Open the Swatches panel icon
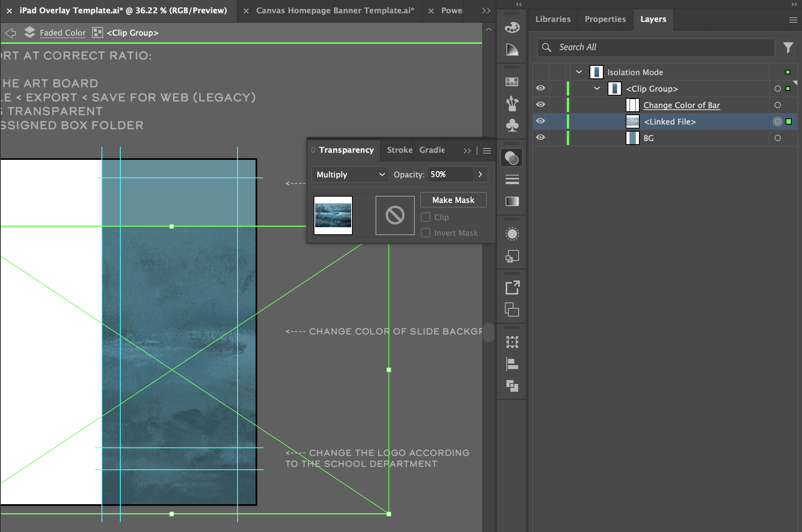 512,82
